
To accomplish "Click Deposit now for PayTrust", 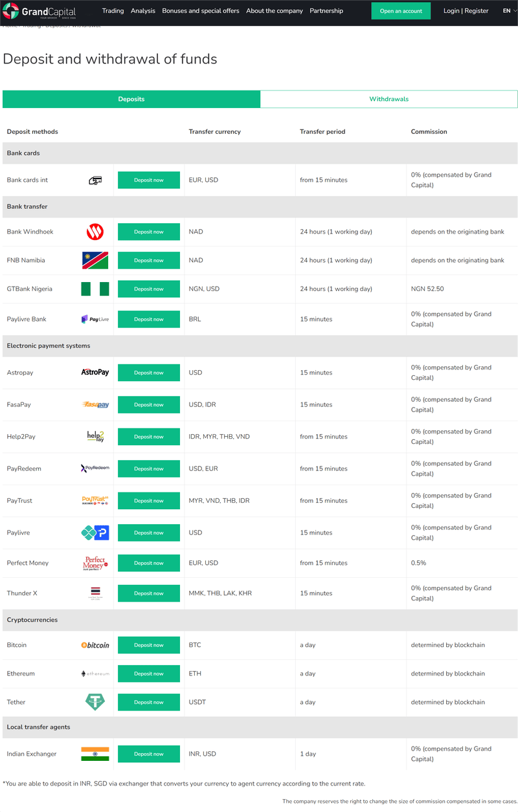I will pyautogui.click(x=149, y=501).
